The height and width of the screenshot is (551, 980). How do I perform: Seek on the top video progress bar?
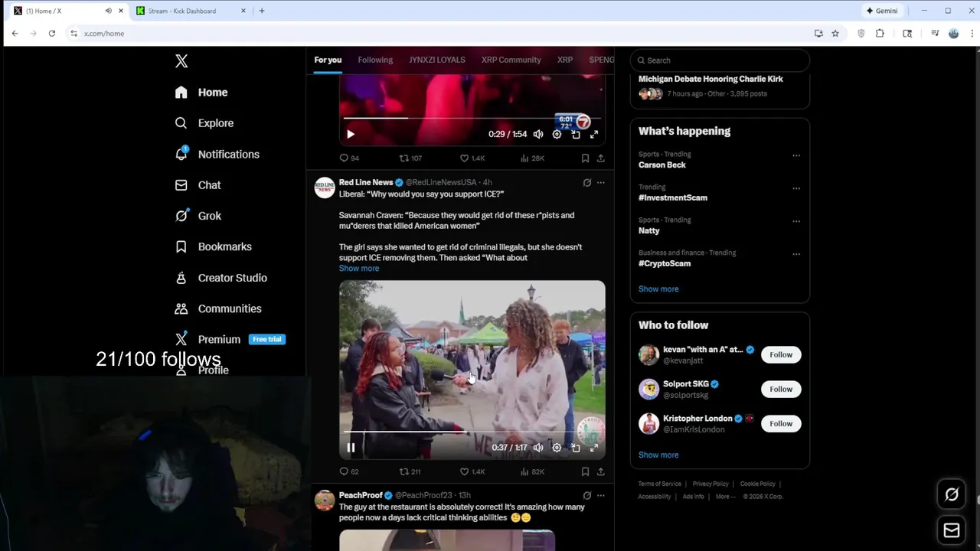click(x=472, y=118)
